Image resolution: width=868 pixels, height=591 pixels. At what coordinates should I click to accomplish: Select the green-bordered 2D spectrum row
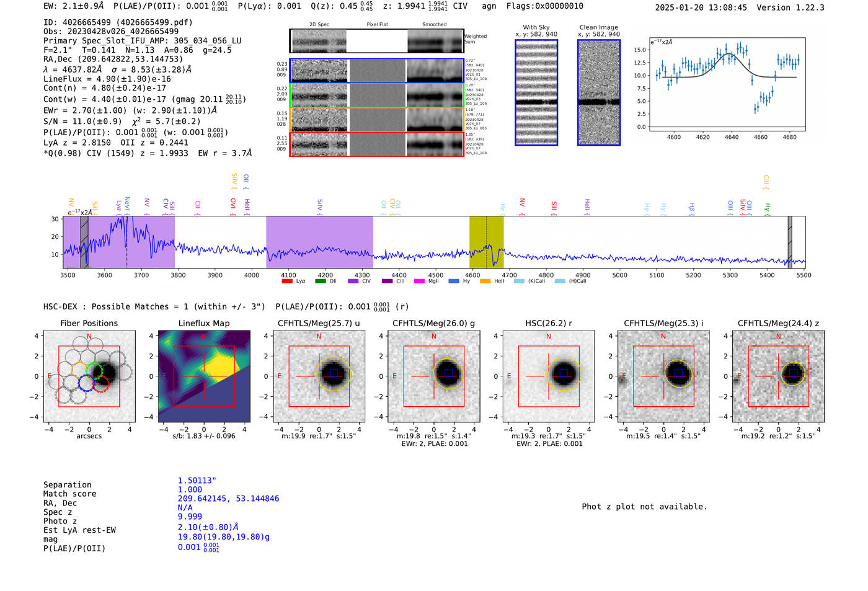click(377, 96)
